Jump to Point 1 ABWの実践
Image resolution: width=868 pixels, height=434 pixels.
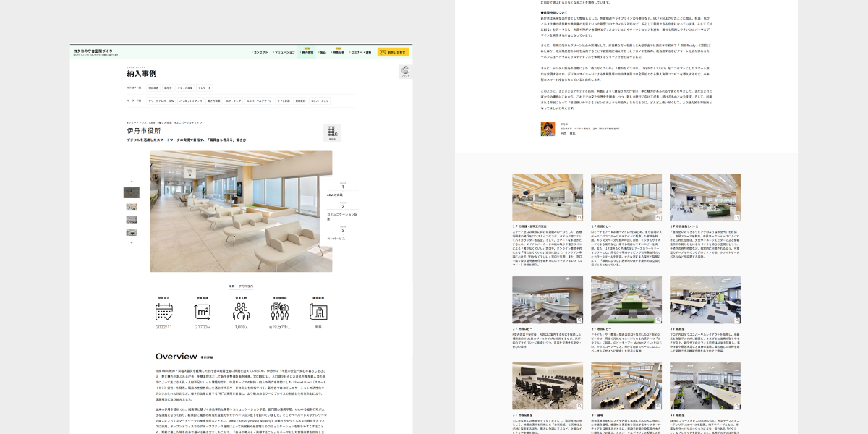tap(342, 190)
